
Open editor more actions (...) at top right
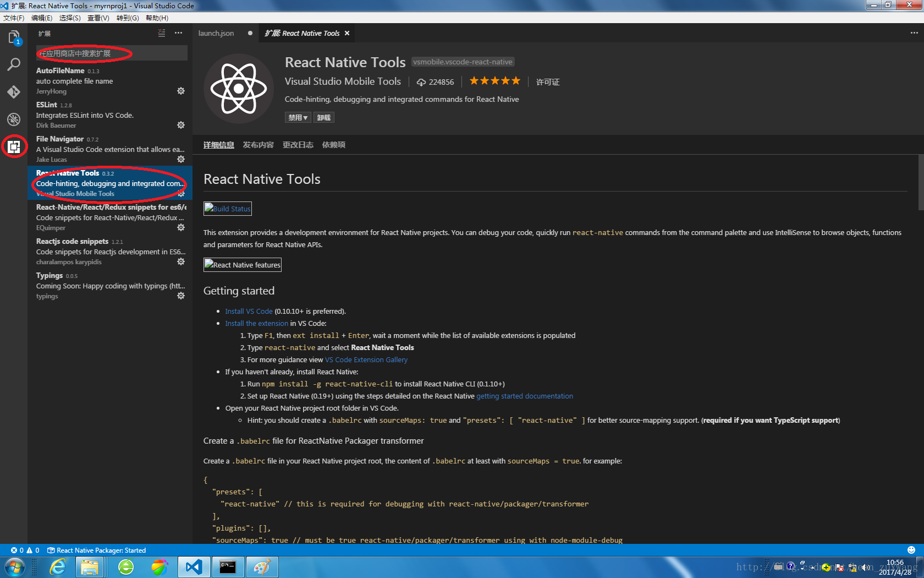[914, 33]
